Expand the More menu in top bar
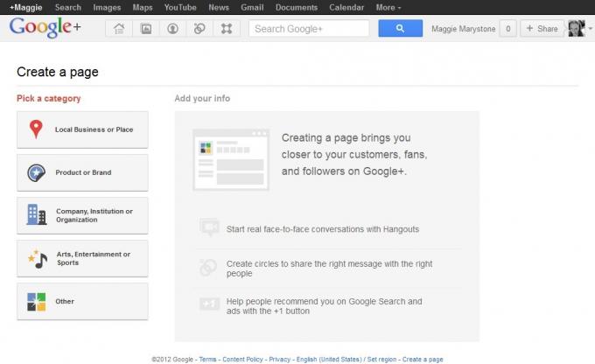The image size is (595, 364). (x=388, y=7)
